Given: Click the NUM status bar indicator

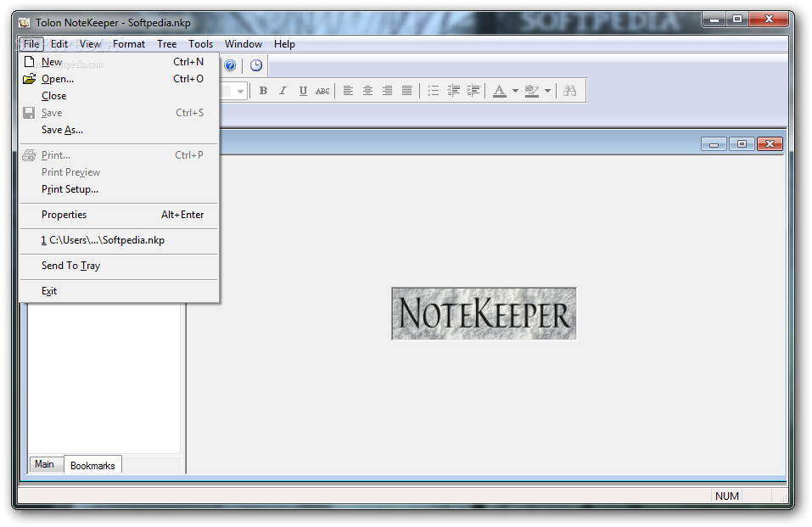Looking at the screenshot, I should (x=726, y=496).
